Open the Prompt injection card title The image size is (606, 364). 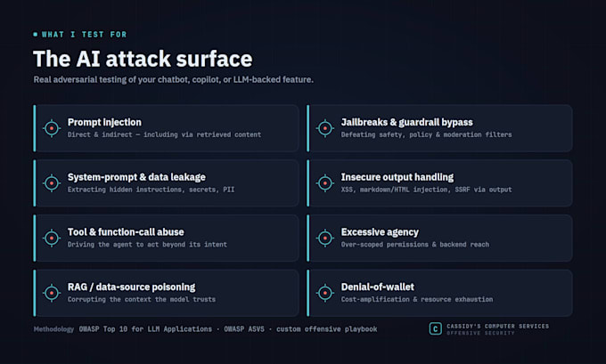[x=104, y=122]
